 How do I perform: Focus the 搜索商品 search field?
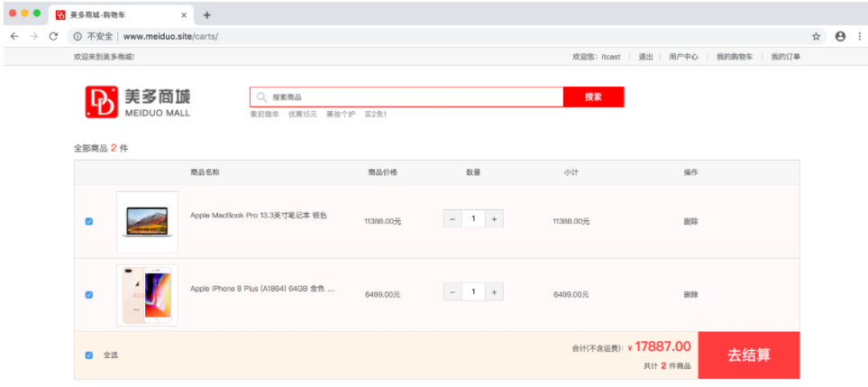[407, 97]
